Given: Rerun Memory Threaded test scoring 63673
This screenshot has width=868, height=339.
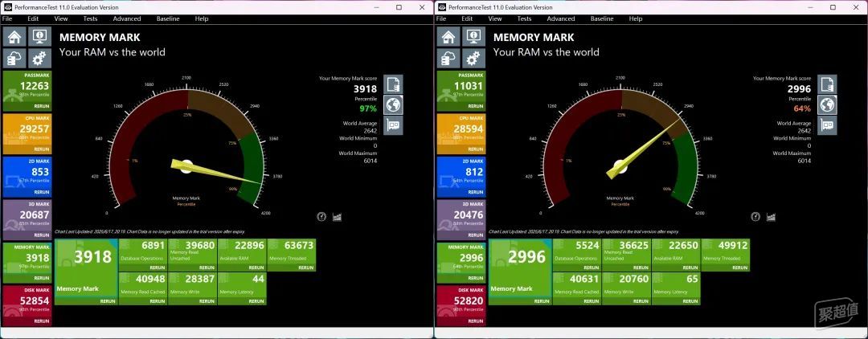Looking at the screenshot, I should coord(305,268).
